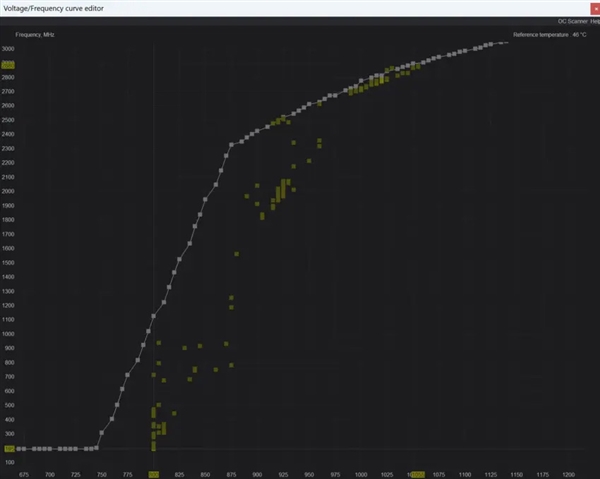The width and height of the screenshot is (600, 479).
Task: Click the lone yellow marker near 1500 MHz
Action: pos(236,254)
